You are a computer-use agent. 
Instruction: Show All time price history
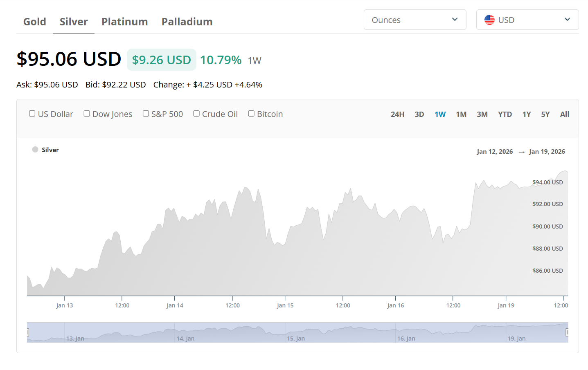click(565, 114)
